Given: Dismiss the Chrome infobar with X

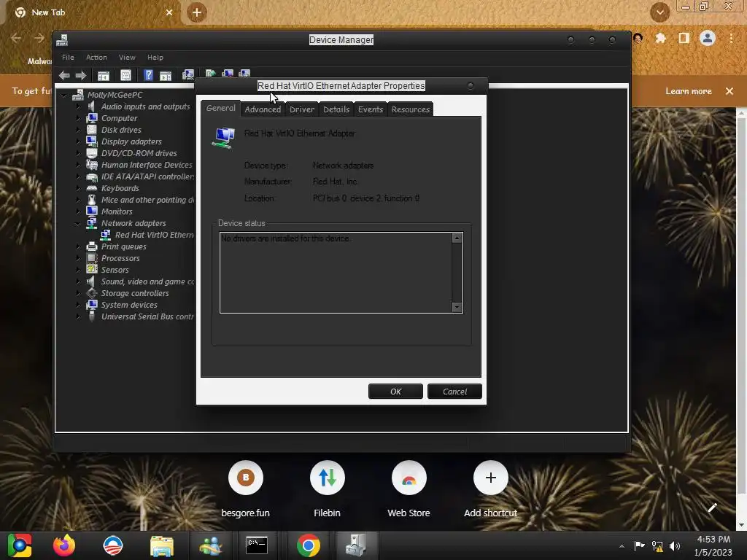Looking at the screenshot, I should point(729,91).
